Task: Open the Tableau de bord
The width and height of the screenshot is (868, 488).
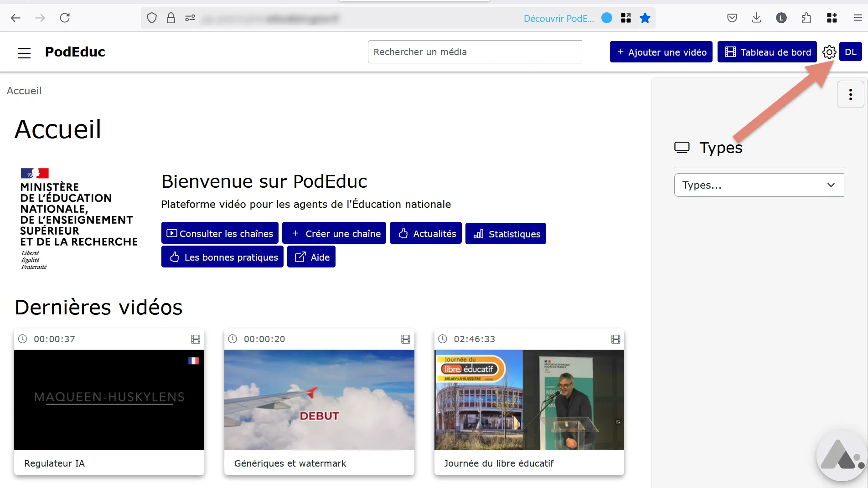Action: [767, 52]
